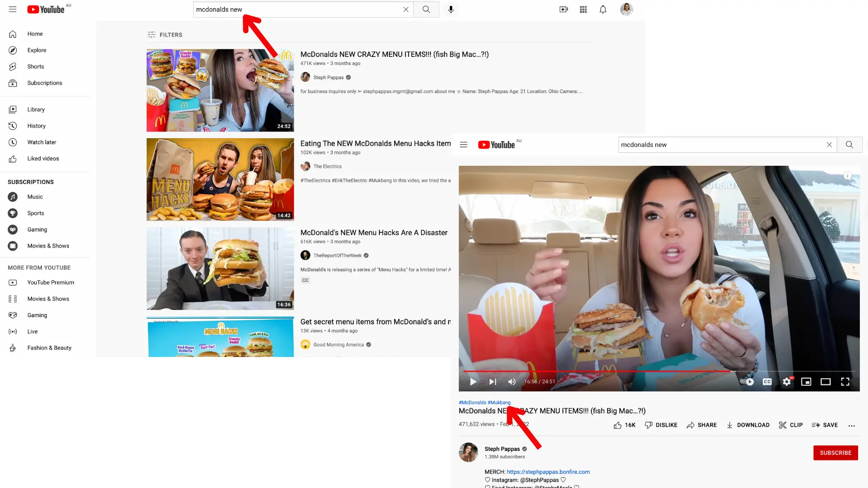Subscribe to Steph Pappas channel
Screen dimensions: 868x488
tap(835, 452)
